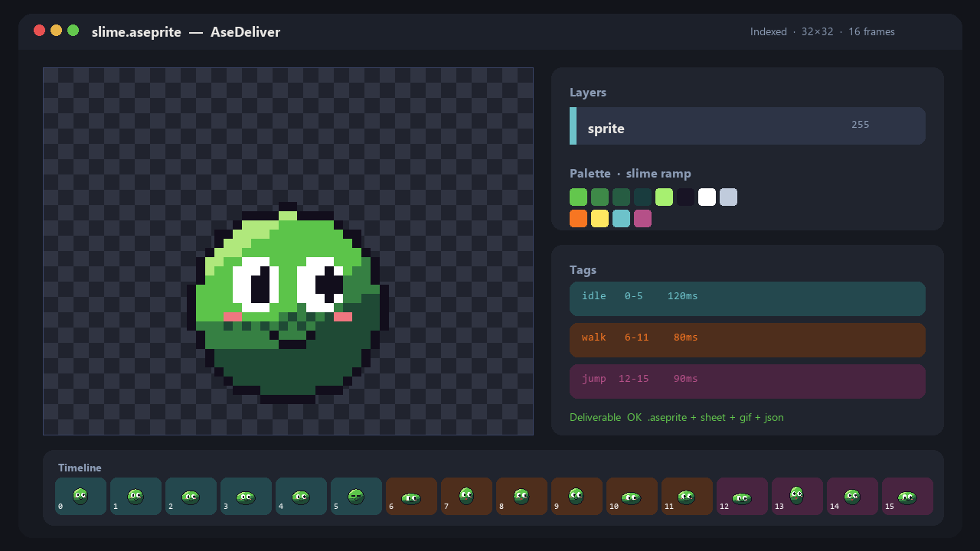Viewport: 980px width, 551px height.
Task: Click the Layers panel heading
Action: [x=588, y=93]
